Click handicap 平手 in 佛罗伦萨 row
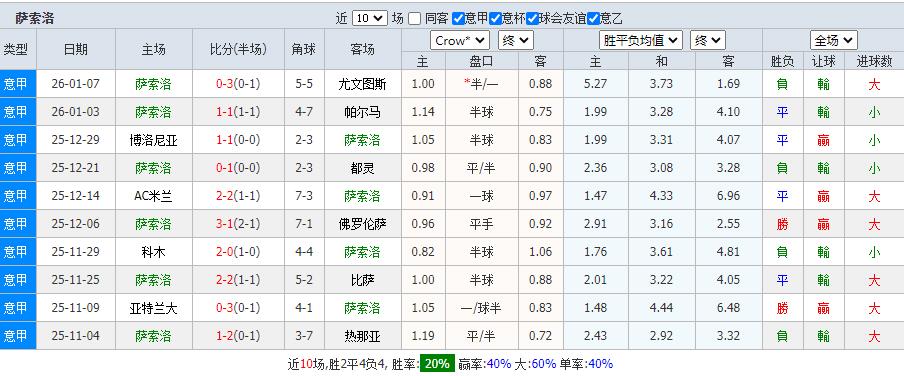The width and height of the screenshot is (904, 376). point(481,224)
